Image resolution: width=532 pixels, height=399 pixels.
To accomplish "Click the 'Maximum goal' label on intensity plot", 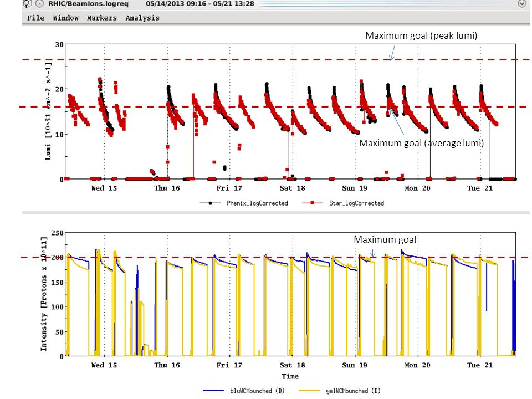I will click(x=385, y=239).
